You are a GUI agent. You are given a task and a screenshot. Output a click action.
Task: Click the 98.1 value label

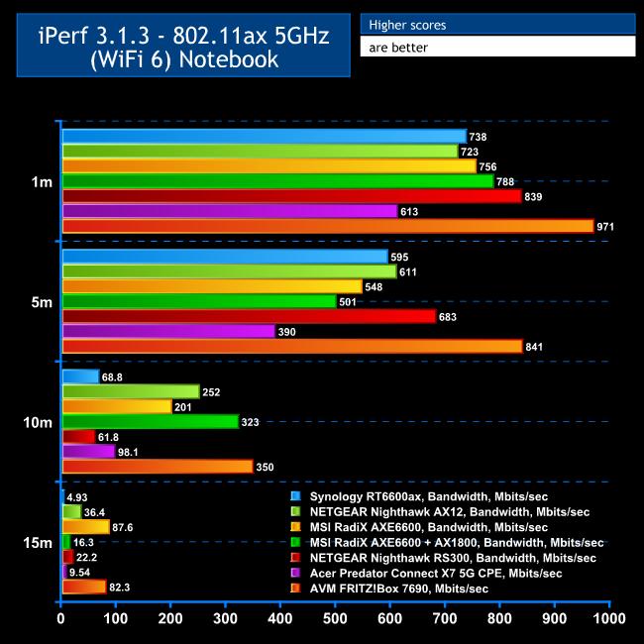[128, 452]
